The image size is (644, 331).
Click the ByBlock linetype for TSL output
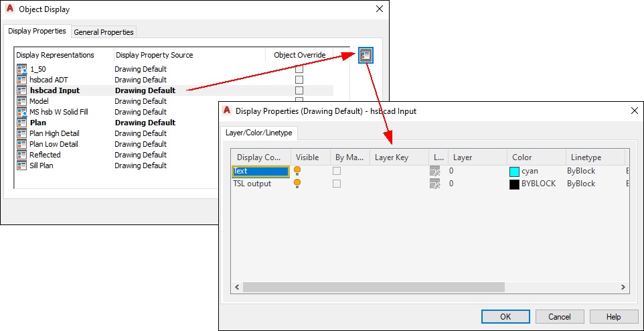pos(581,184)
